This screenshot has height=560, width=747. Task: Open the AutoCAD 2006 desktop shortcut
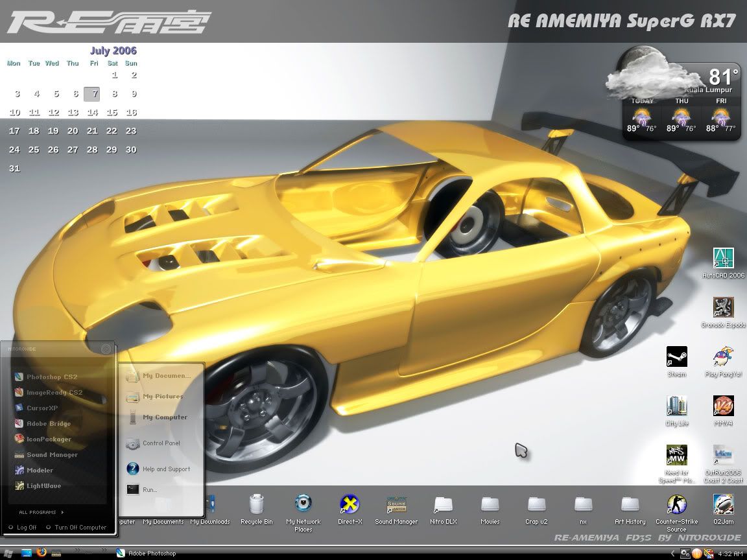(723, 259)
